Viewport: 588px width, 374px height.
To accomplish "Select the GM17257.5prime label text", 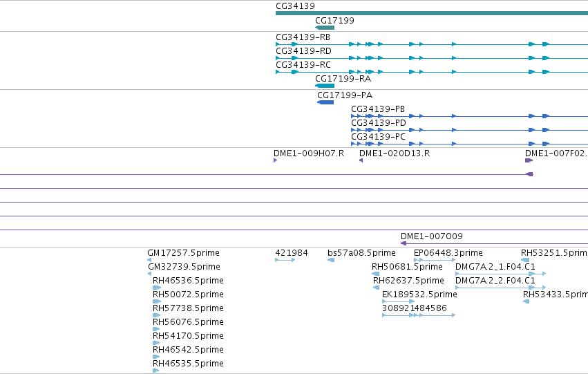I will 183,253.
